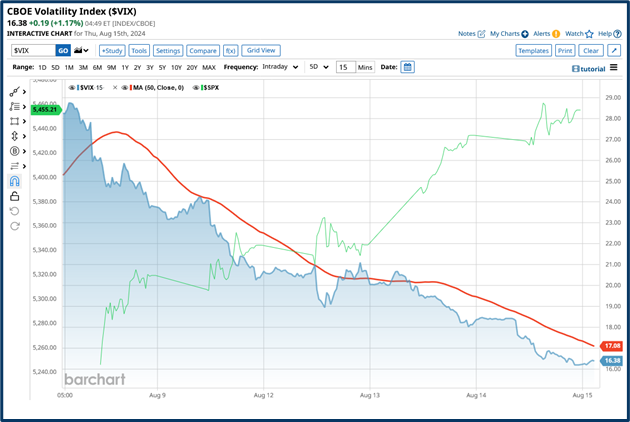Click the 15 minutes input field
This screenshot has width=630, height=422.
pyautogui.click(x=346, y=67)
